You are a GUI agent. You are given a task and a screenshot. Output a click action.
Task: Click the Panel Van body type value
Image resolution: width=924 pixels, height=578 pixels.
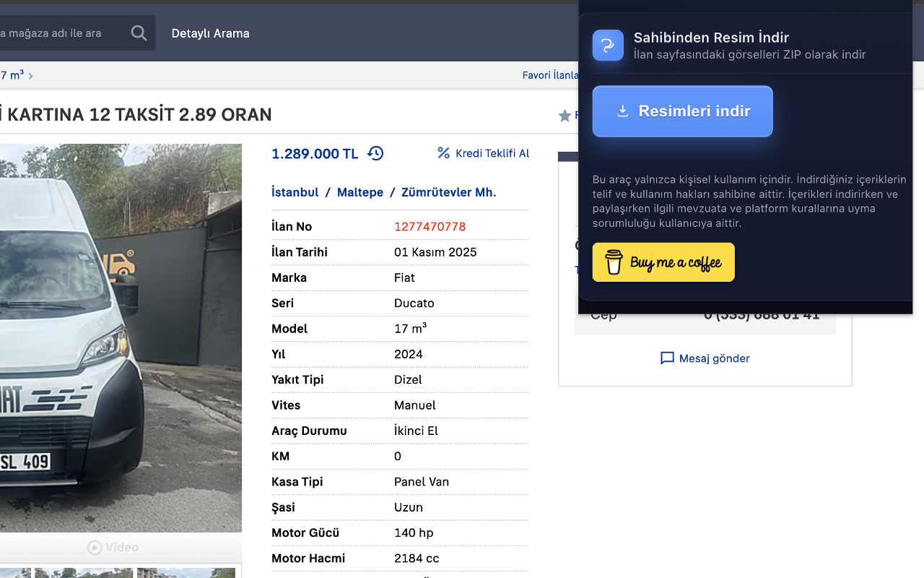(x=422, y=482)
